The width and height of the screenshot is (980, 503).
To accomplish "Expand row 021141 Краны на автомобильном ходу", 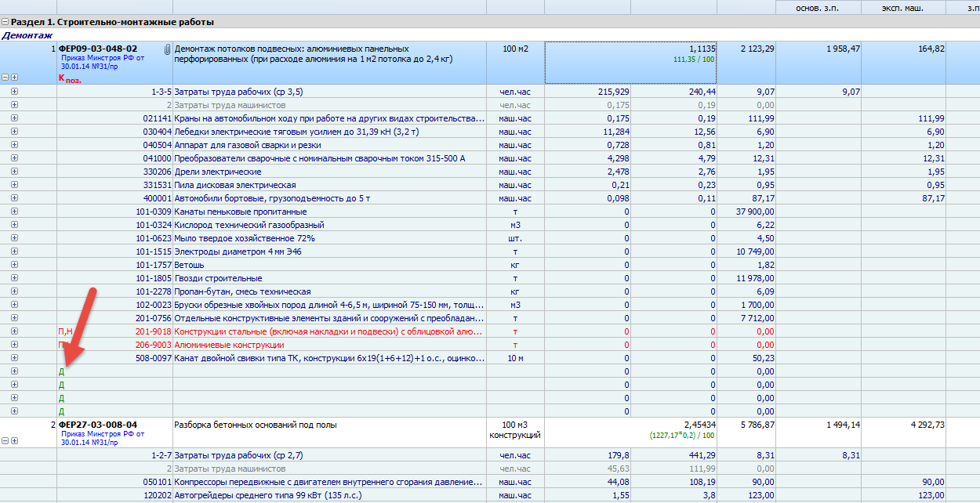I will coord(14,118).
